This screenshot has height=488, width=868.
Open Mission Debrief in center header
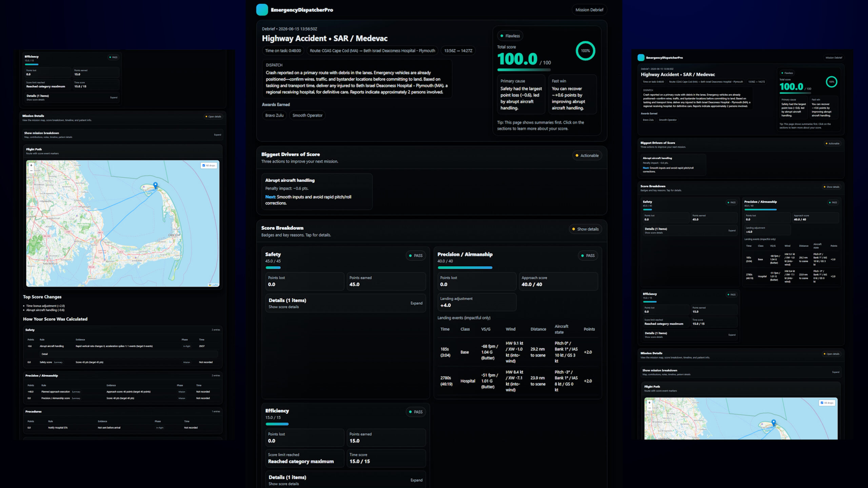pos(589,10)
